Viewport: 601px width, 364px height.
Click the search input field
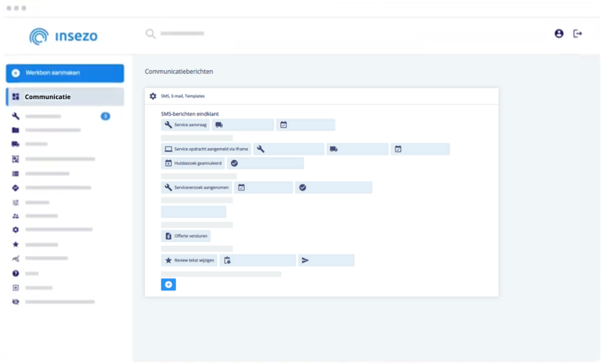(183, 34)
